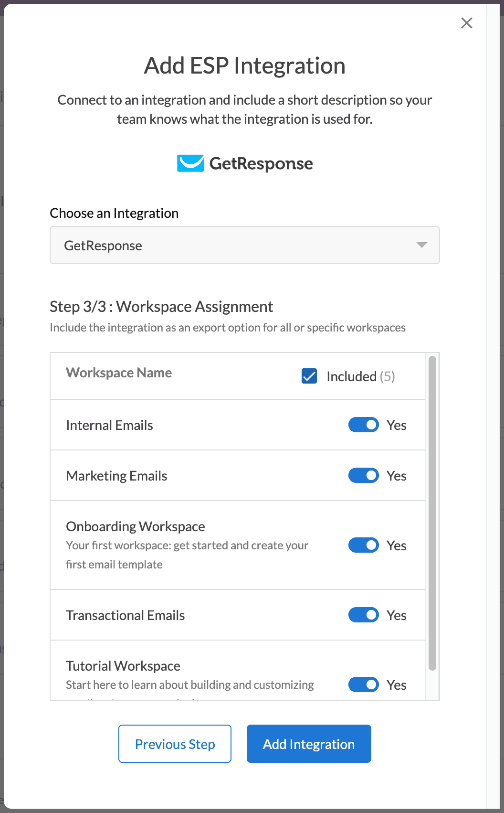Click the Transactional Emails name
504x813 pixels.
(126, 615)
